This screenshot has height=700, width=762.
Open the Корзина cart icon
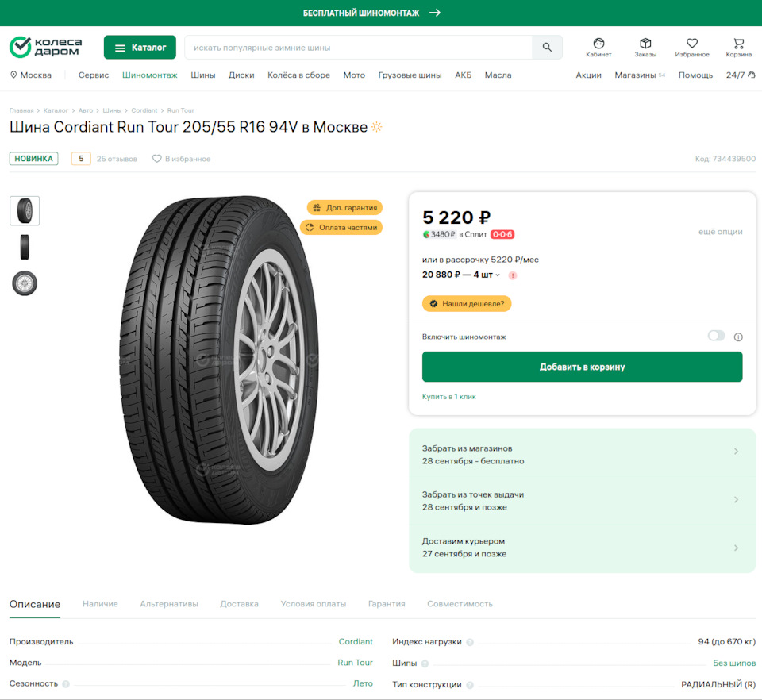[x=738, y=47]
